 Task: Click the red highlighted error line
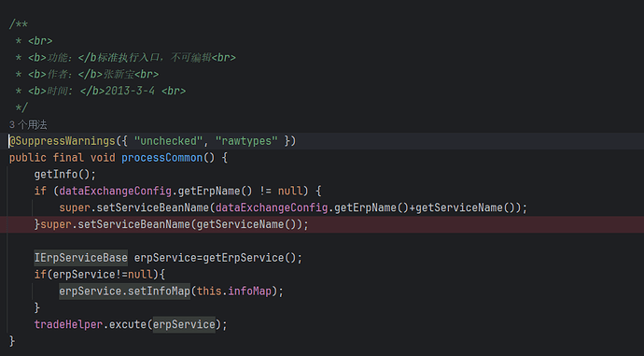pos(322,224)
